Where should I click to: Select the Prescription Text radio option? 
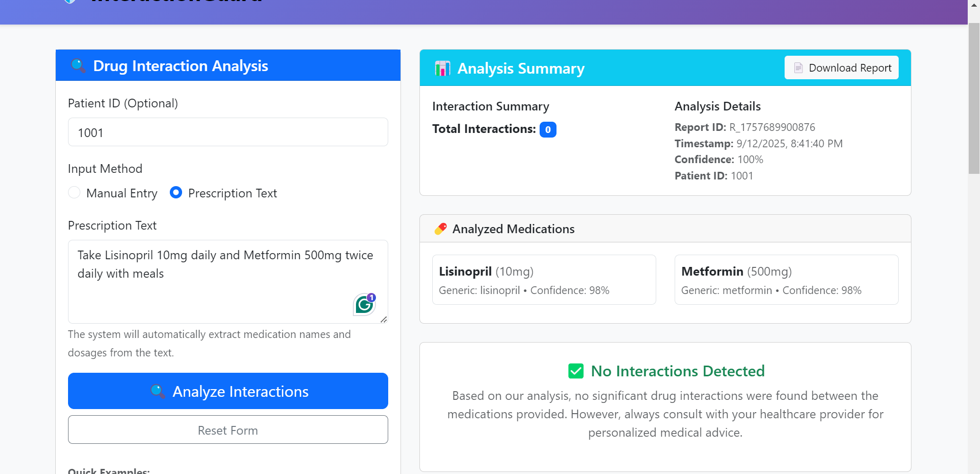tap(176, 193)
